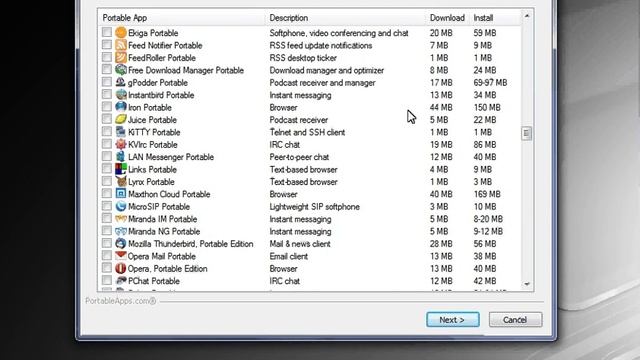Enable the Free Download Manager Portable checkbox
The image size is (640, 360).
click(107, 69)
